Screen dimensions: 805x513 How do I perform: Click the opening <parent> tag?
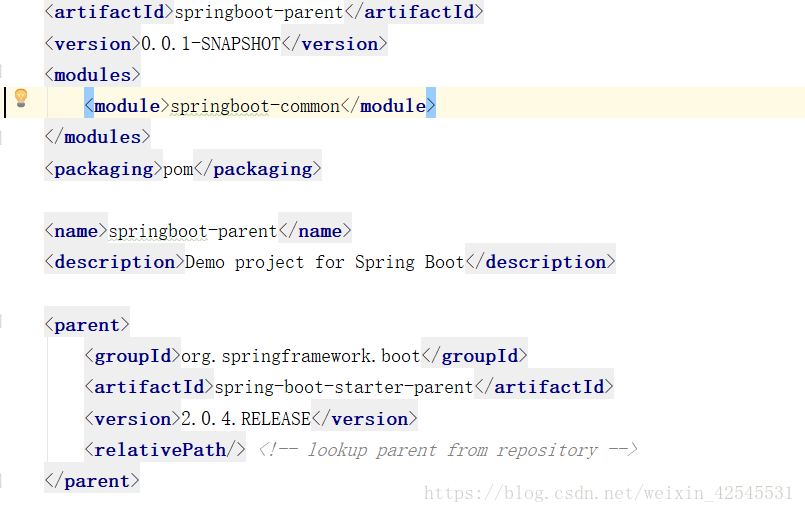[x=87, y=325]
